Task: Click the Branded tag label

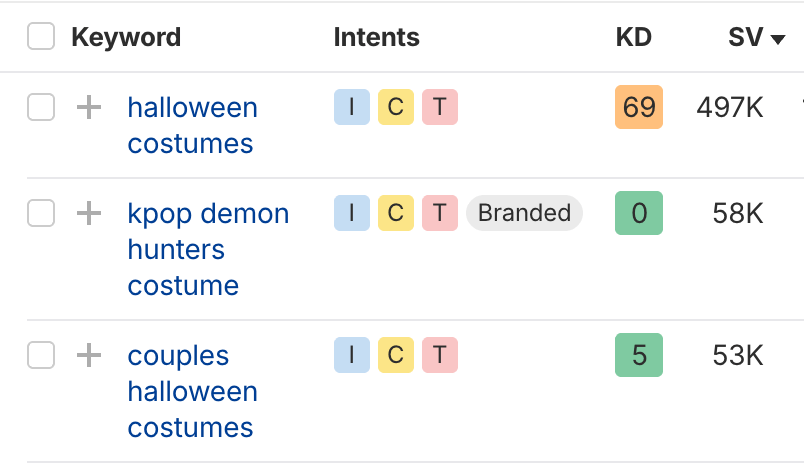Action: 524,213
